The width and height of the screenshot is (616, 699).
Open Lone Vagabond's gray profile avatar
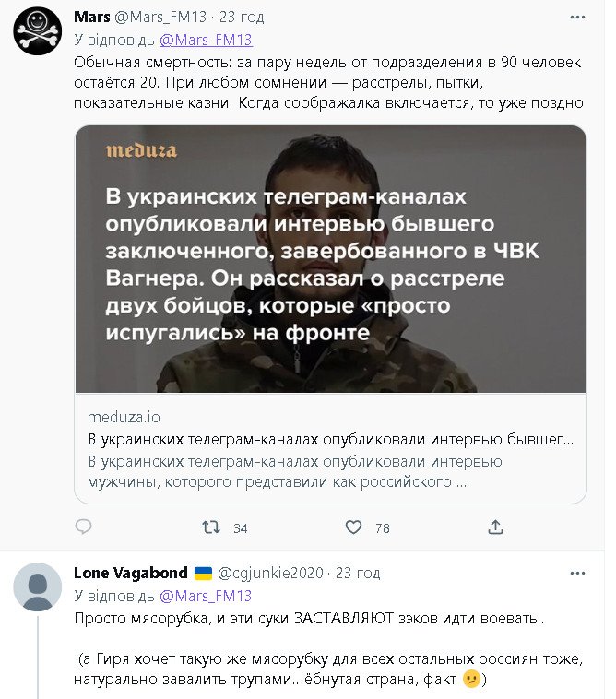tap(38, 586)
